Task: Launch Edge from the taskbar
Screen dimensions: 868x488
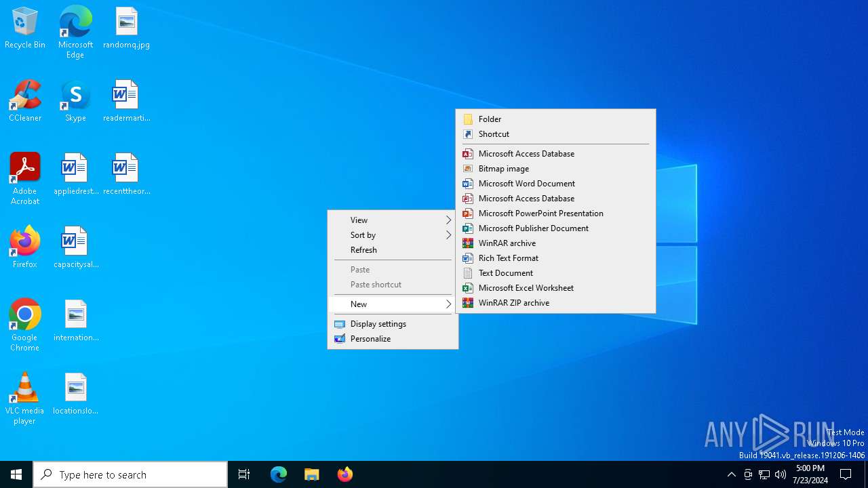Action: (x=279, y=474)
